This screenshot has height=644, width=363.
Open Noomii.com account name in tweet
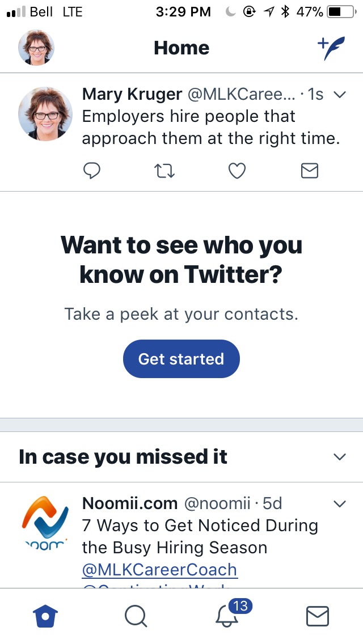130,503
